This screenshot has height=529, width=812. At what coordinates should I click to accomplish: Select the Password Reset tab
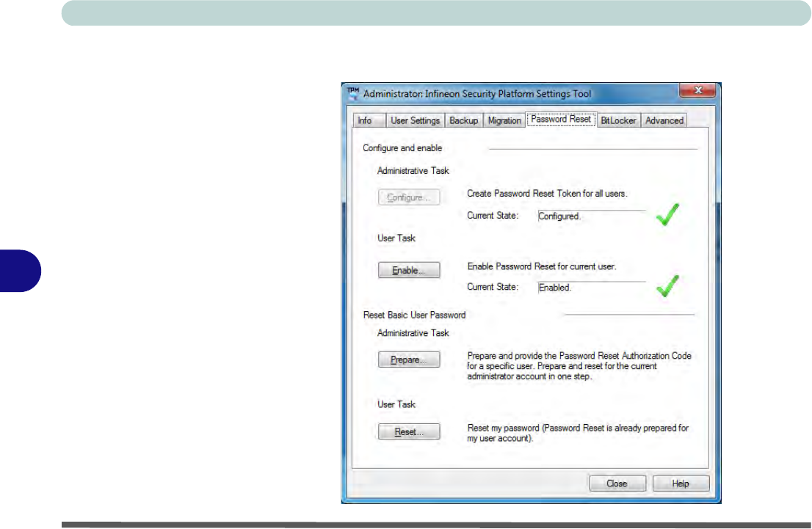(x=561, y=119)
